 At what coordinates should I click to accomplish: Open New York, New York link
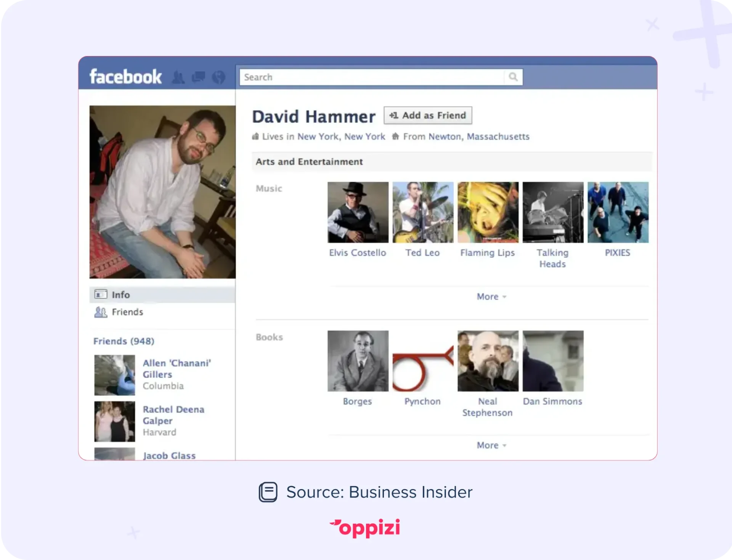tap(341, 136)
